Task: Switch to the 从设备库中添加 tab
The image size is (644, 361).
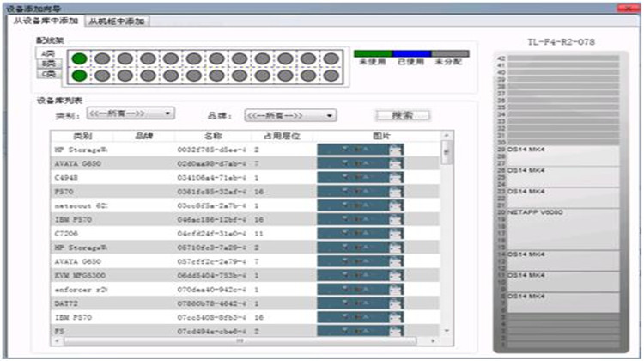Action: point(46,21)
